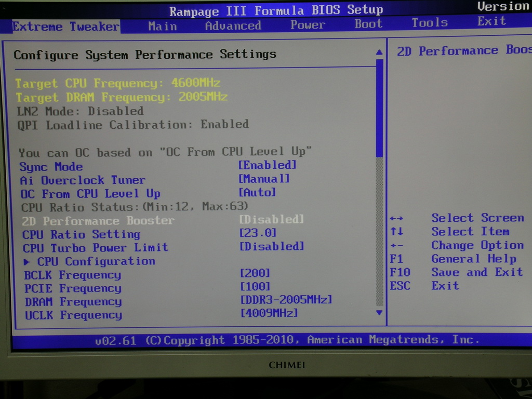Click the Change Option key hint
The image size is (532, 399).
(457, 245)
